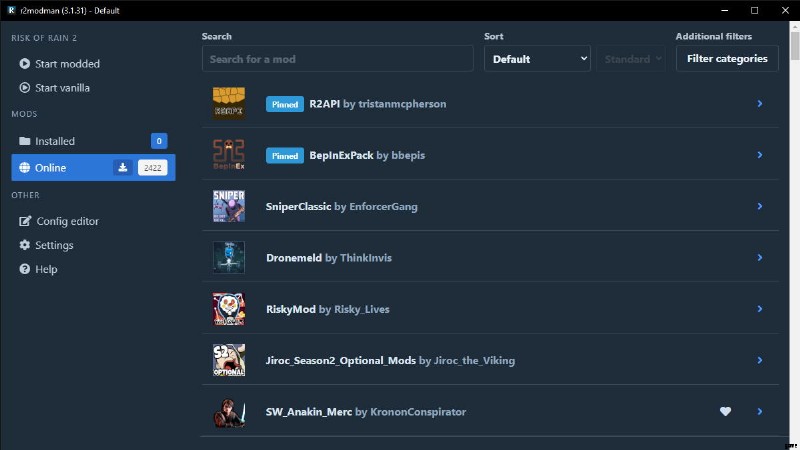Click the r2modman app icon in title bar
The width and height of the screenshot is (800, 450).
click(x=11, y=10)
